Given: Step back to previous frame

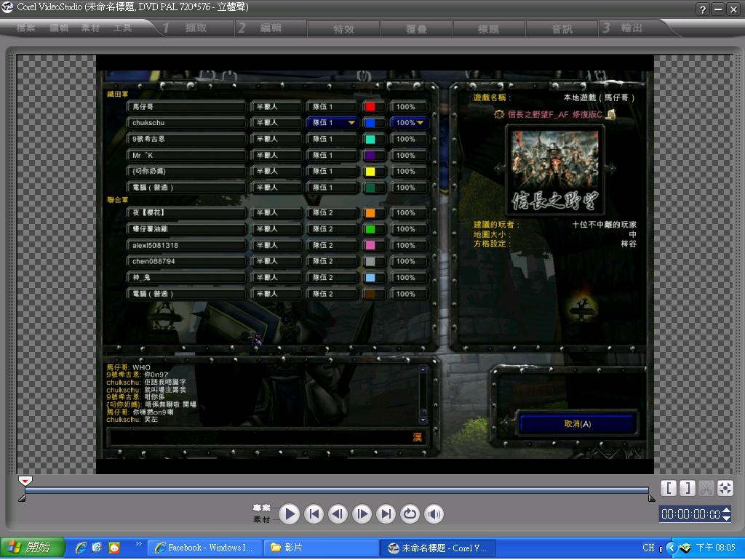Looking at the screenshot, I should coord(338,514).
